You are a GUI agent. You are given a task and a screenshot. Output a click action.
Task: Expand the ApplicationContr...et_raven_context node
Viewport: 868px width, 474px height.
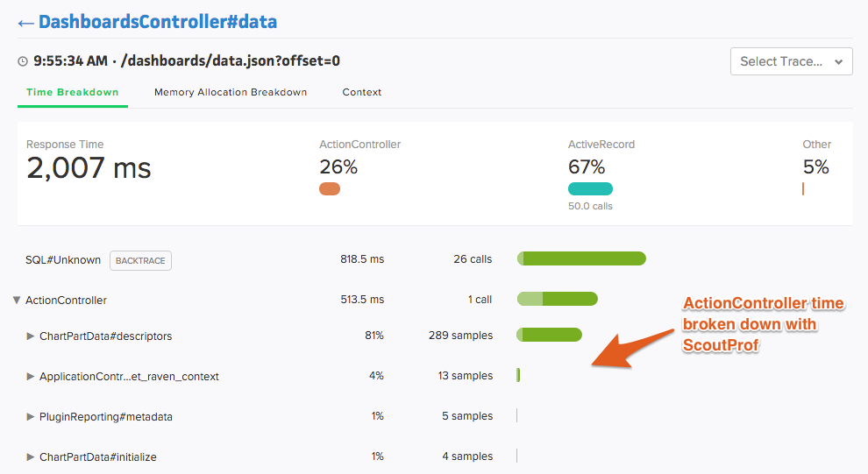coord(31,376)
